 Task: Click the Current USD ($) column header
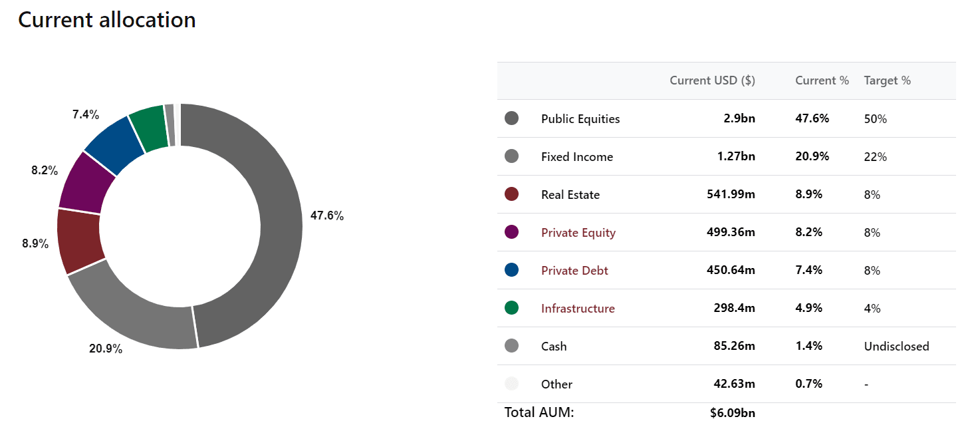[712, 80]
